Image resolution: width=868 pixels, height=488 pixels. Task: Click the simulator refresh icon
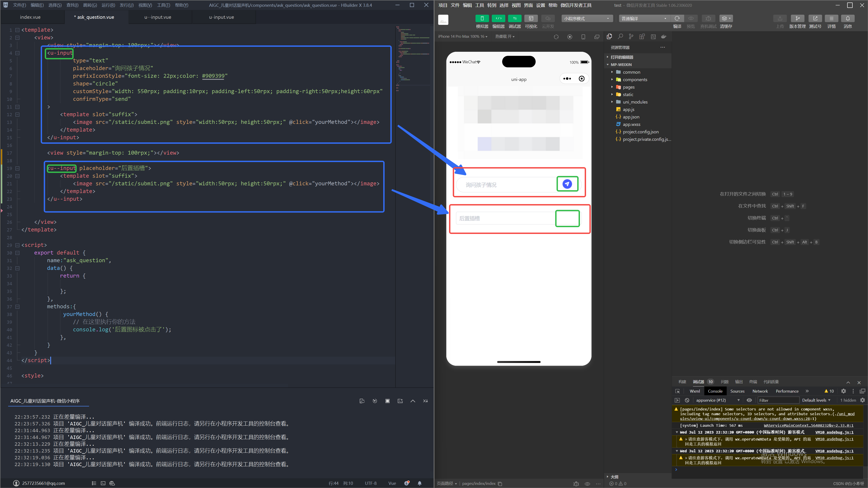[x=556, y=37]
